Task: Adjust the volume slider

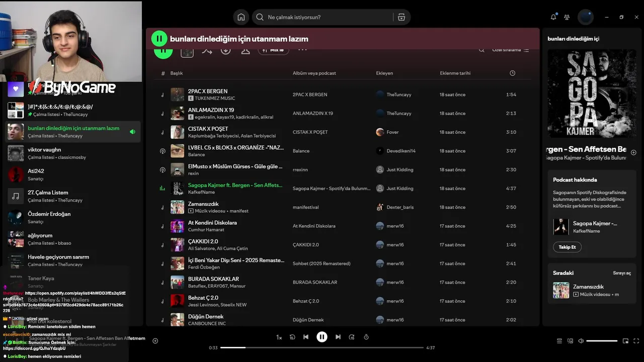Action: pos(602,341)
